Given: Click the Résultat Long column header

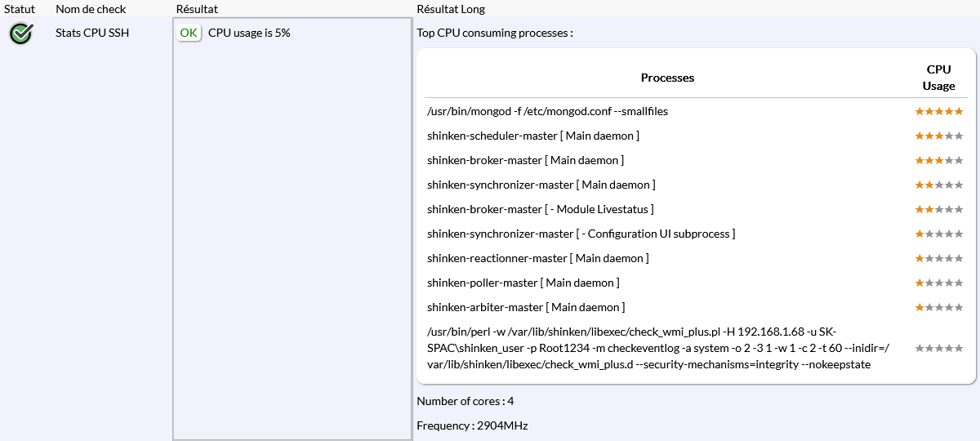Looking at the screenshot, I should pyautogui.click(x=451, y=9).
